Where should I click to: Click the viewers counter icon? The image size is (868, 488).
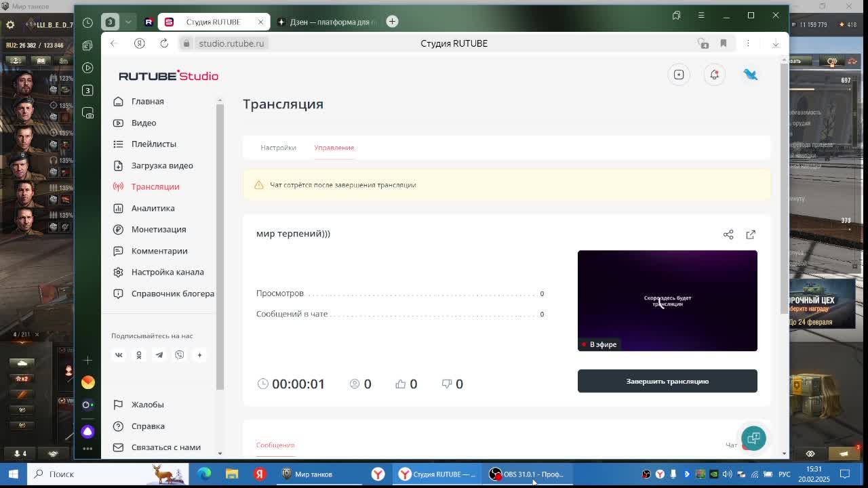[354, 384]
